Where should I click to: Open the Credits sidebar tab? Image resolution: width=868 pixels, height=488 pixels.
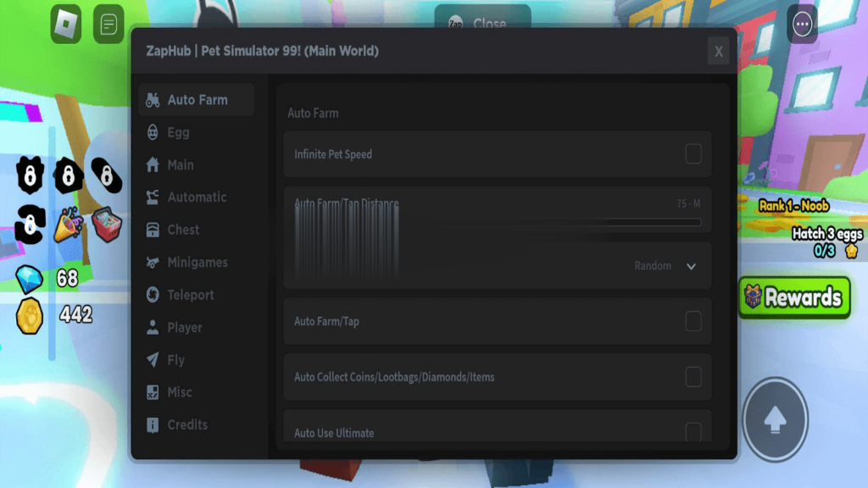[186, 424]
